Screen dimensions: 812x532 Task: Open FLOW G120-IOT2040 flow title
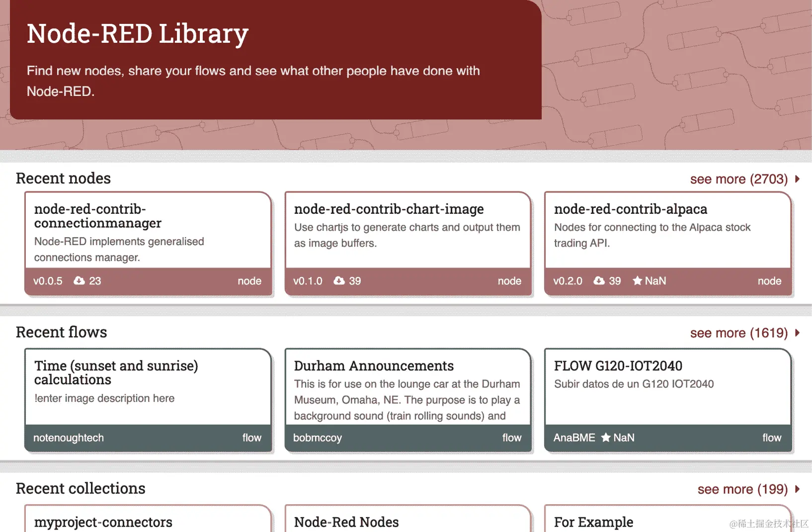(x=618, y=366)
